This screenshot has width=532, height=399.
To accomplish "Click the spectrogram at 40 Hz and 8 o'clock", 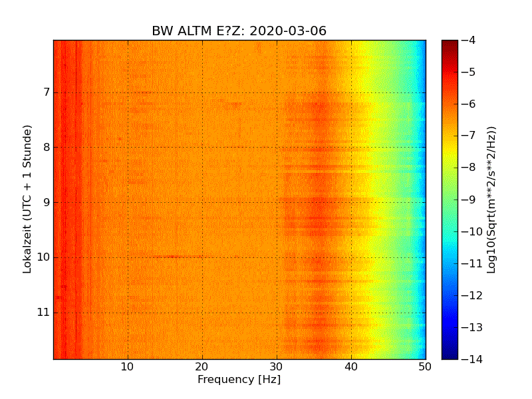I will (x=351, y=147).
